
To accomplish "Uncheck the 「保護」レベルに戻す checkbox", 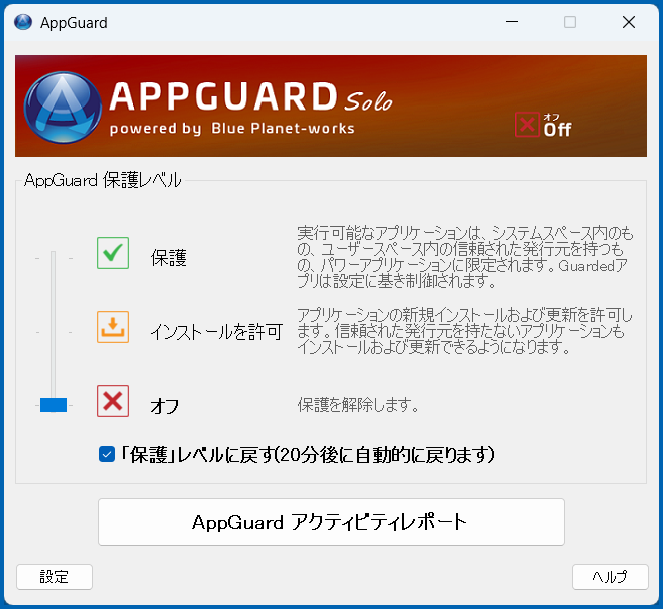I will [107, 455].
